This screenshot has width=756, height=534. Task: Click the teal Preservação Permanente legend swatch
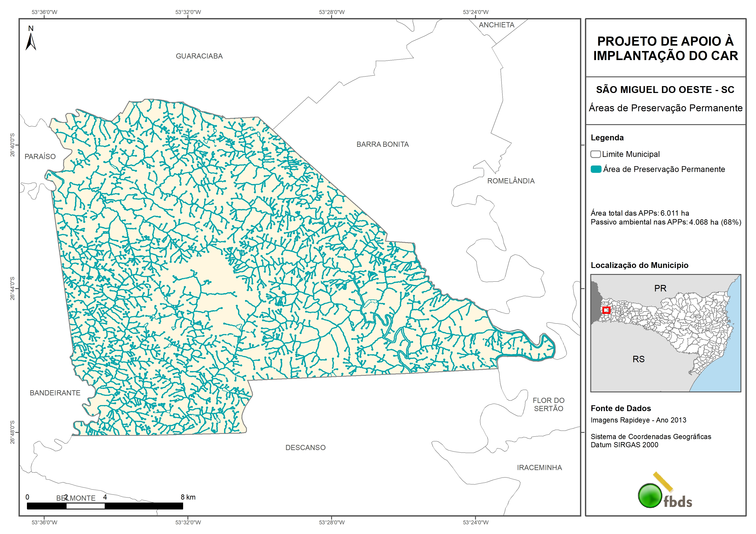pyautogui.click(x=596, y=169)
